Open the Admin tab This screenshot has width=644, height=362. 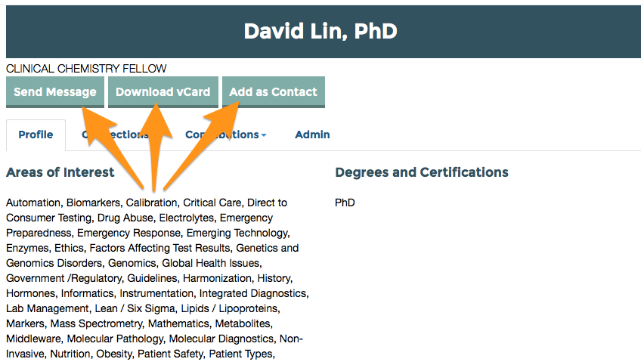point(312,135)
